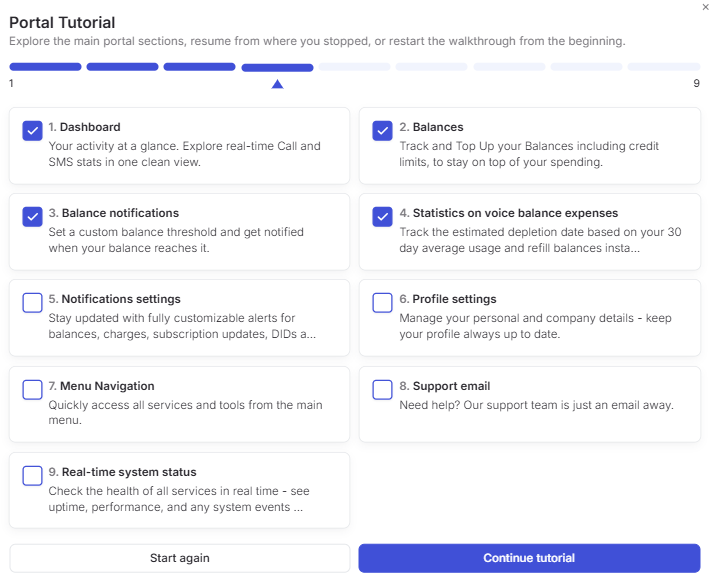The width and height of the screenshot is (718, 585).
Task: Uncheck the Balances step checkbox
Action: click(x=382, y=131)
